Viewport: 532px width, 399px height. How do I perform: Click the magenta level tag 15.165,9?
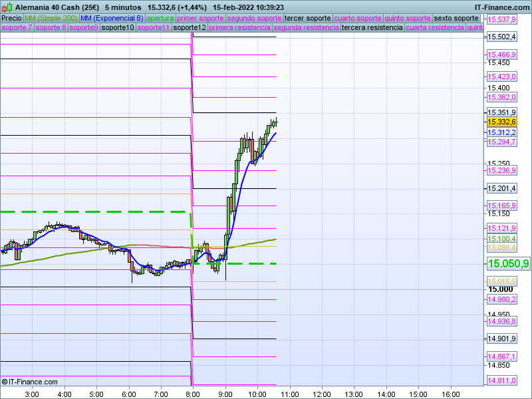coord(501,205)
